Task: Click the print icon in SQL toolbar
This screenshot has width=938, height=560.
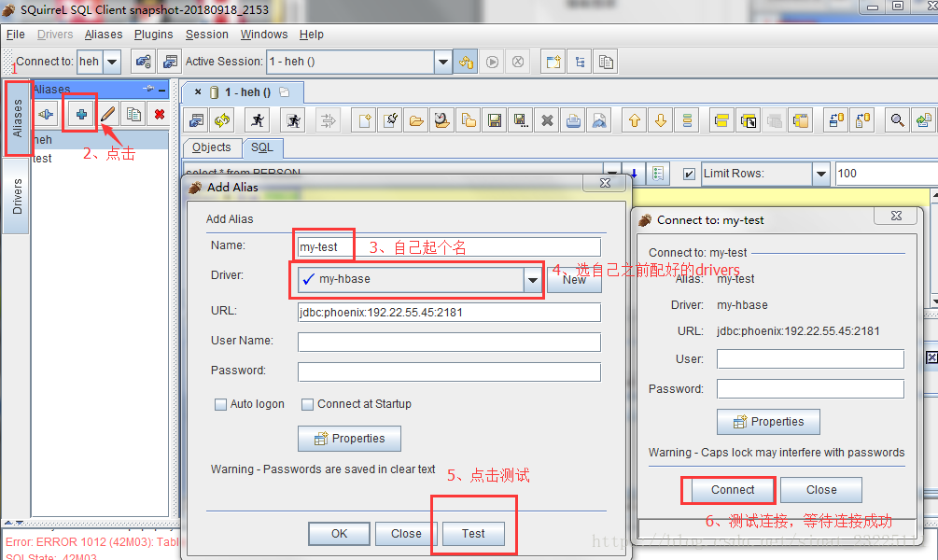Action: (x=573, y=120)
